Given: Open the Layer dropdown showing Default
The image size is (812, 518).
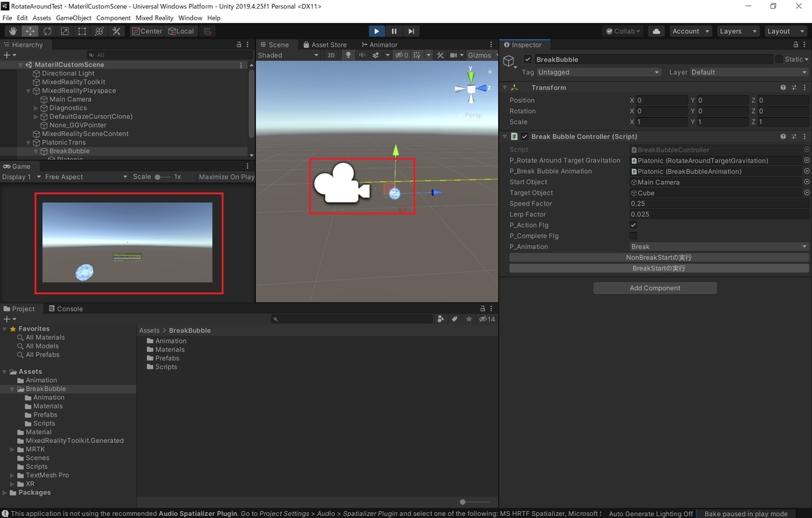Looking at the screenshot, I should pyautogui.click(x=748, y=72).
